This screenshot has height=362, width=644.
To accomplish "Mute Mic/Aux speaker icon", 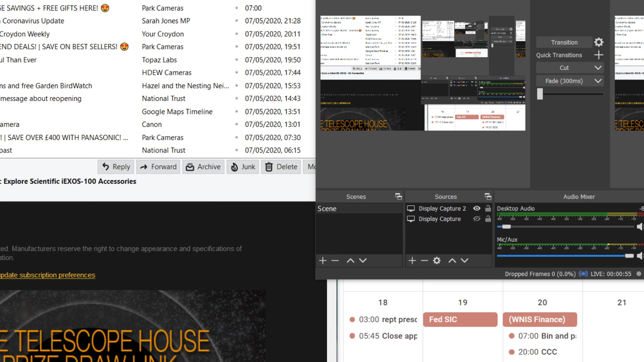I will tap(640, 256).
